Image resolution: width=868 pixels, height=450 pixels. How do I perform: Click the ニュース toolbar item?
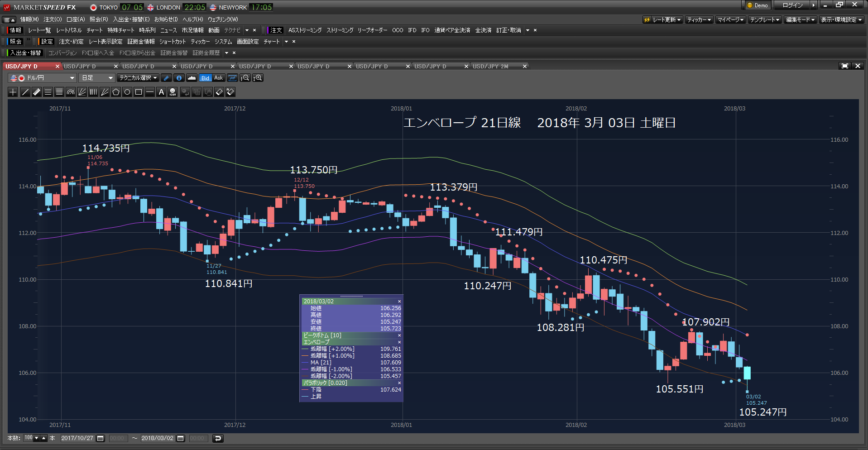[168, 30]
